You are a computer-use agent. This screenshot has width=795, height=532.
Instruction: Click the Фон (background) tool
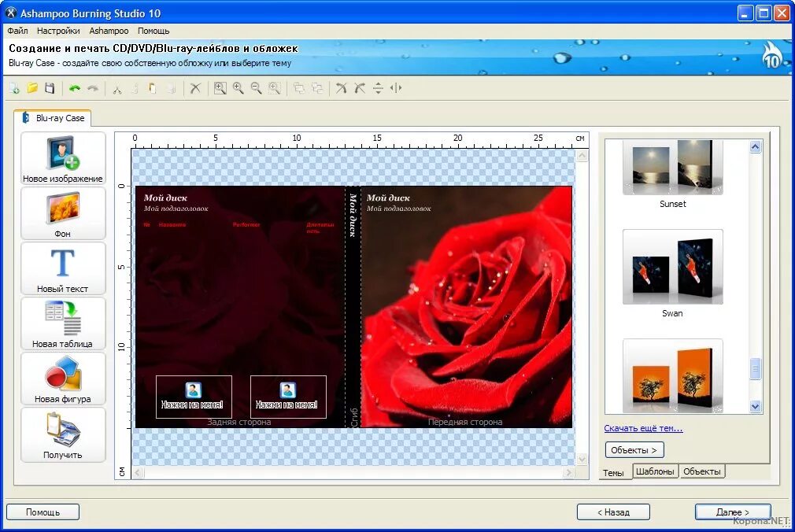[63, 212]
